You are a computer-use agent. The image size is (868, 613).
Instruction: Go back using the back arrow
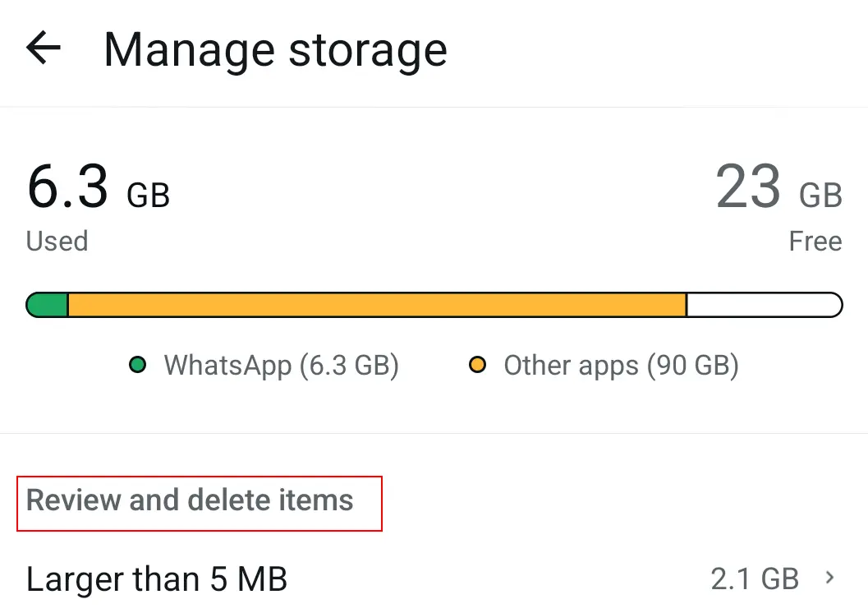(44, 49)
